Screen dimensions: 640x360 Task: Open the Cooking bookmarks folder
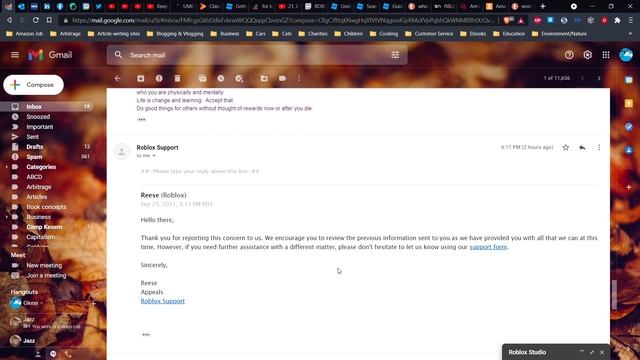point(384,34)
